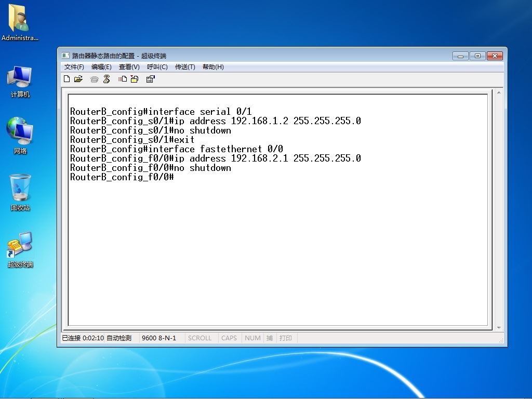This screenshot has height=399, width=532.
Task: Open the 查看(V) menu
Action: 129,67
